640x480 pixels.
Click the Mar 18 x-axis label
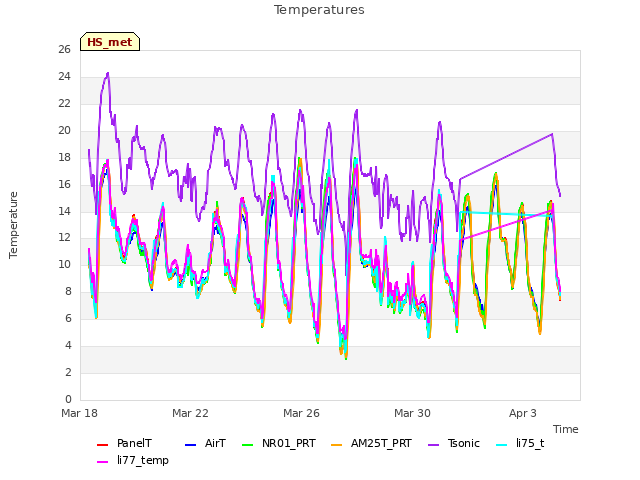click(79, 413)
